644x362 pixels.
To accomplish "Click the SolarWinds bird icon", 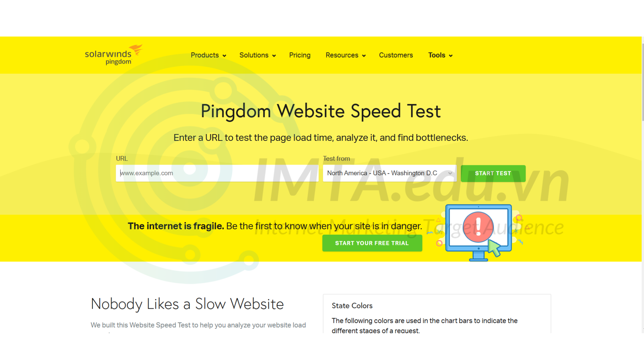I will tap(136, 48).
